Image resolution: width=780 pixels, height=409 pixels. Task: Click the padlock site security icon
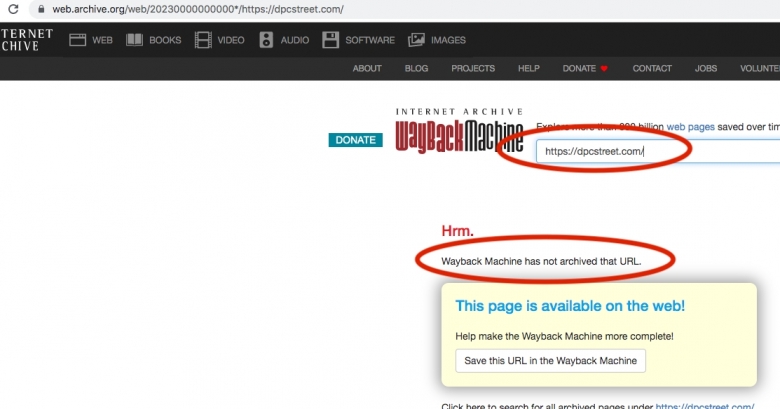[41, 9]
